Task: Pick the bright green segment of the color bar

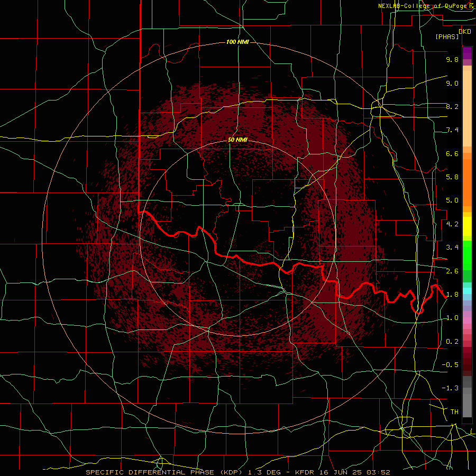Action: click(467, 255)
